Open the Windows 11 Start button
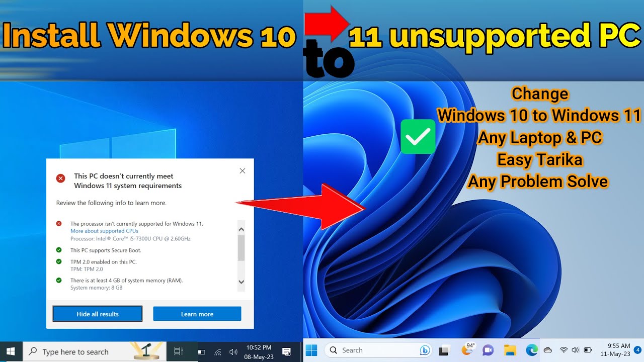Screen dimensions: 644x362 pos(311,350)
